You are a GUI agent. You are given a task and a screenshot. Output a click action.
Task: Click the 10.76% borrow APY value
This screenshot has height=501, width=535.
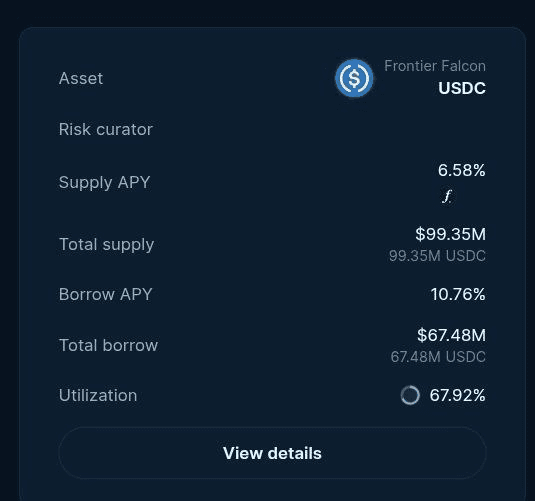point(458,294)
